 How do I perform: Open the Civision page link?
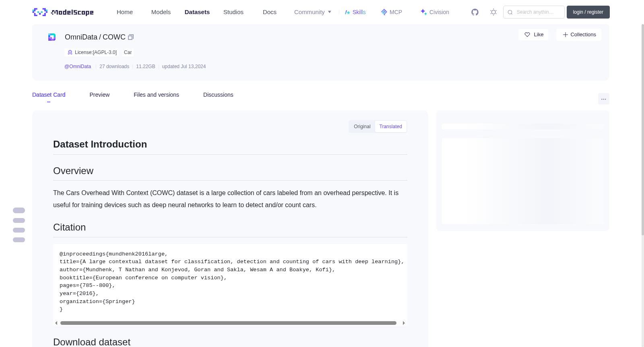[439, 12]
